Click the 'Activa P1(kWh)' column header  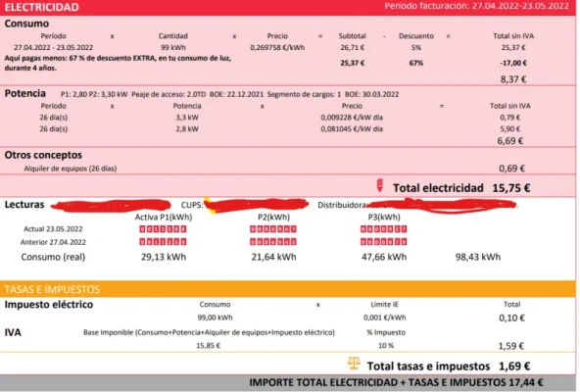(x=163, y=217)
